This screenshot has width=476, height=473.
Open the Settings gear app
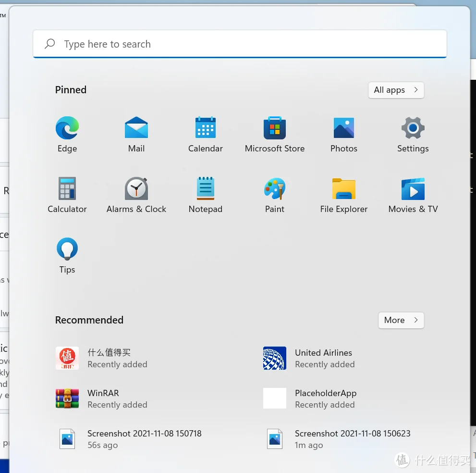coord(413,135)
